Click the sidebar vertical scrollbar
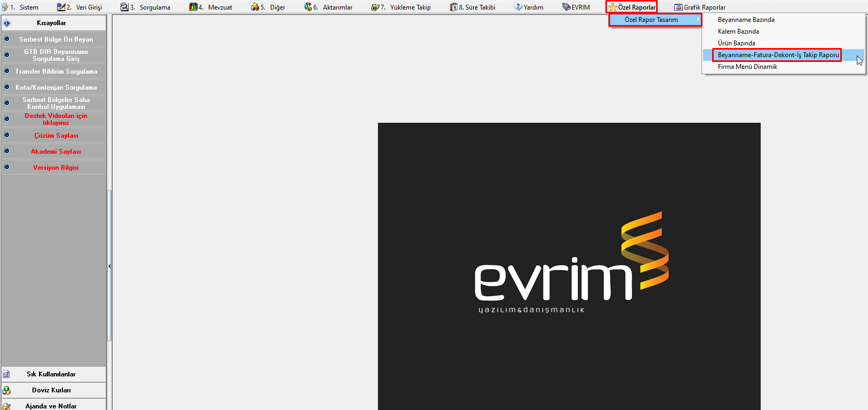Image resolution: width=868 pixels, height=410 pixels. tap(109, 265)
